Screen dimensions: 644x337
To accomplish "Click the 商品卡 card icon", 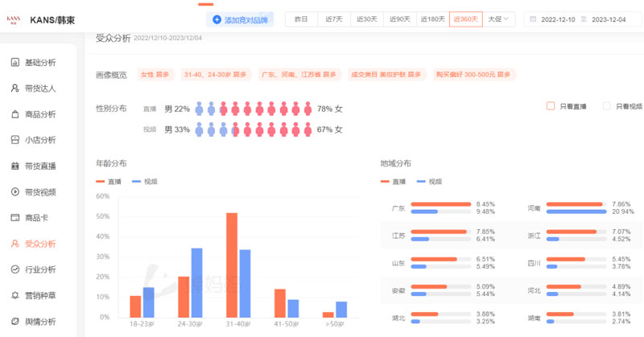I will pyautogui.click(x=15, y=217).
